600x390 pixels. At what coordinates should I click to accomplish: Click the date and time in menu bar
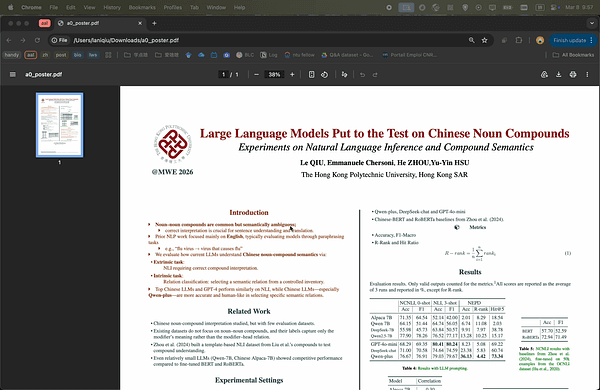pyautogui.click(x=579, y=7)
